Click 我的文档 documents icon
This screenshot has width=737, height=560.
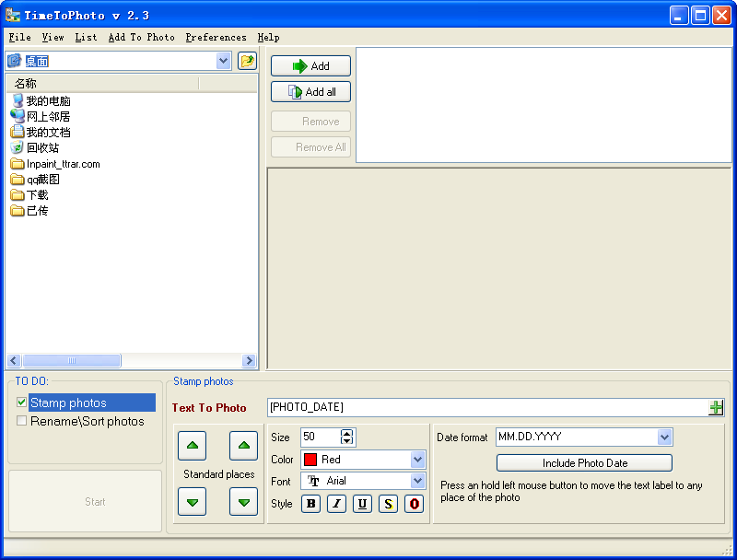[x=18, y=132]
